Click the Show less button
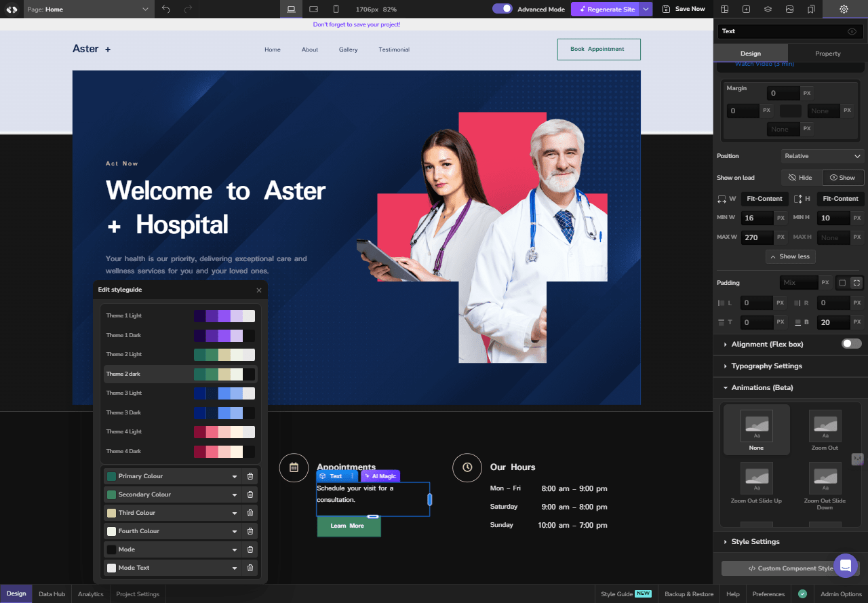This screenshot has width=868, height=603. [x=790, y=256]
